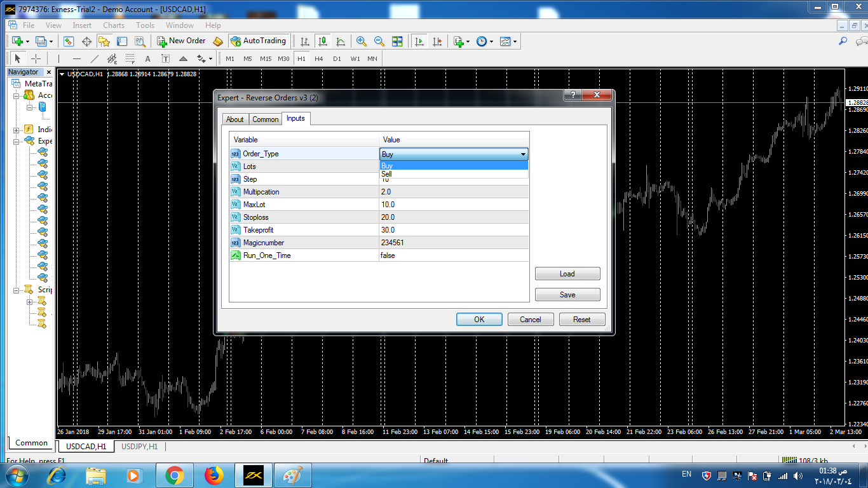
Task: Select the Equidistant Channel tool
Action: [112, 58]
